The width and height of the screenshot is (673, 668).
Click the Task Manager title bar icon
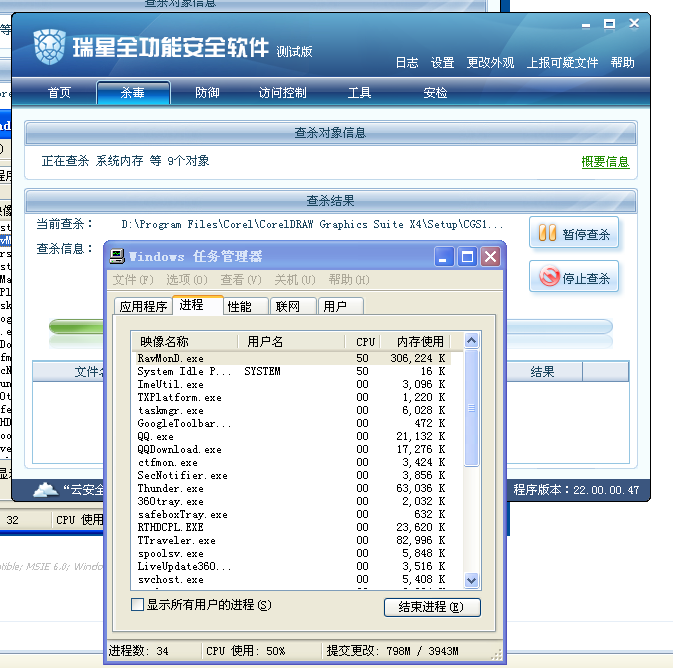click(116, 256)
